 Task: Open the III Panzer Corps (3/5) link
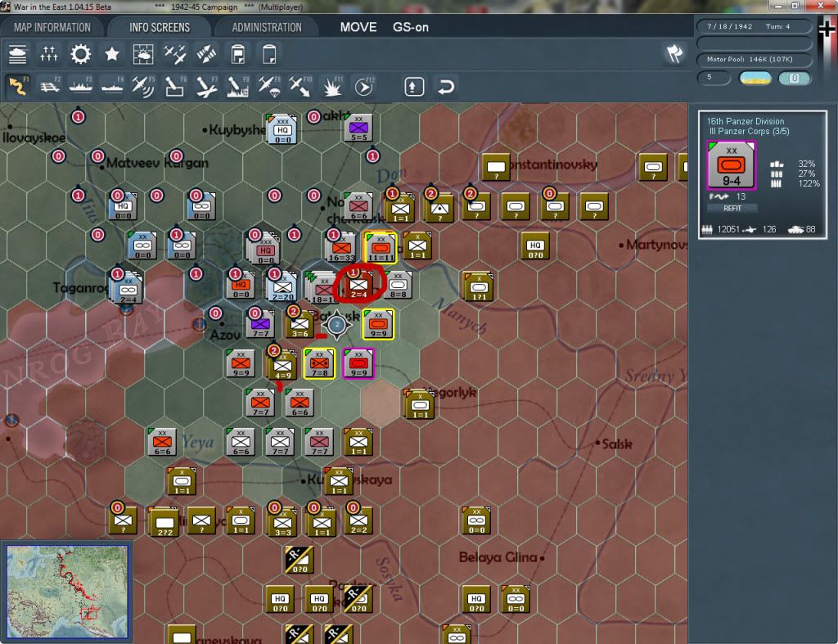point(748,131)
